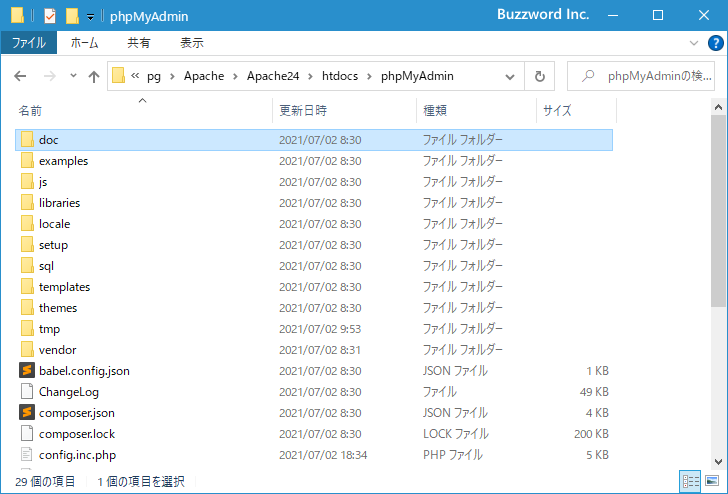Go back with the back arrow
This screenshot has width=728, height=494.
(20, 76)
